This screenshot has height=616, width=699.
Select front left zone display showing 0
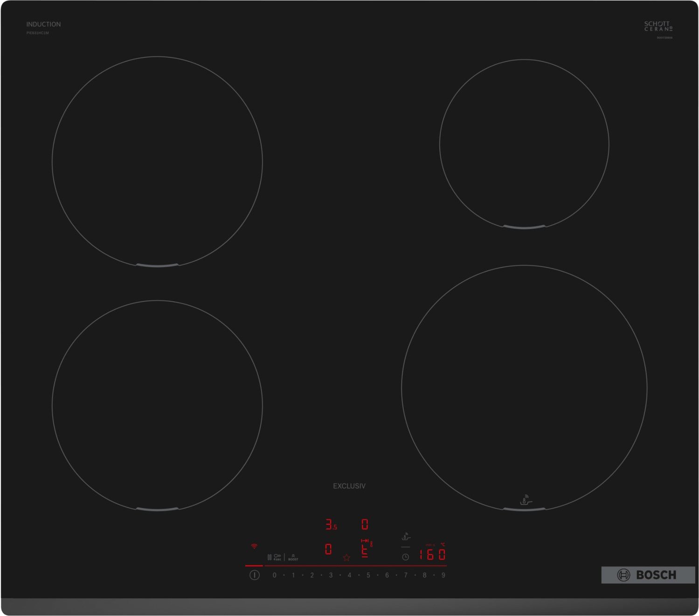328,549
